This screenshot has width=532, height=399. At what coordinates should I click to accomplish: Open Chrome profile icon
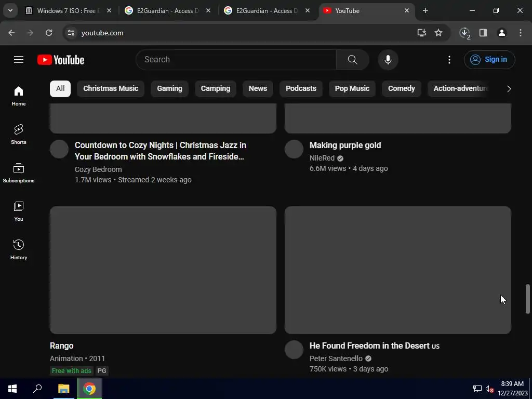pyautogui.click(x=502, y=33)
